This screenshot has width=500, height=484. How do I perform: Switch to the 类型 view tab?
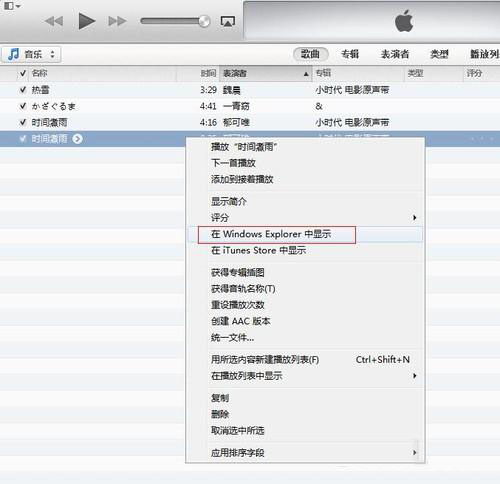[x=439, y=54]
